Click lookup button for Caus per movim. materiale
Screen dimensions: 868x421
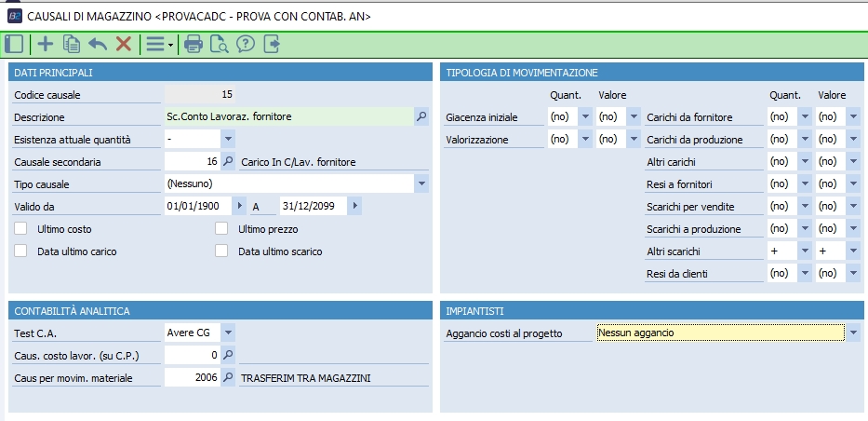228,377
